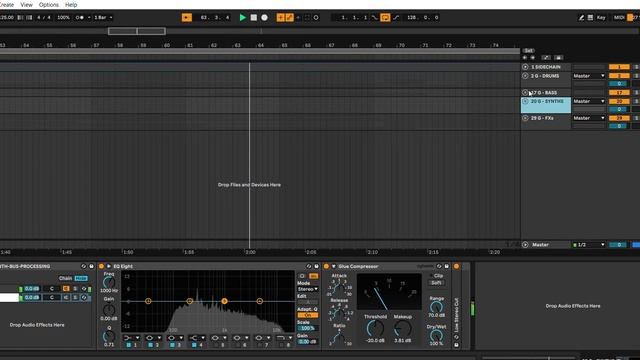
Task: Click the Punch-In switch icon
Action: pyautogui.click(x=375, y=18)
